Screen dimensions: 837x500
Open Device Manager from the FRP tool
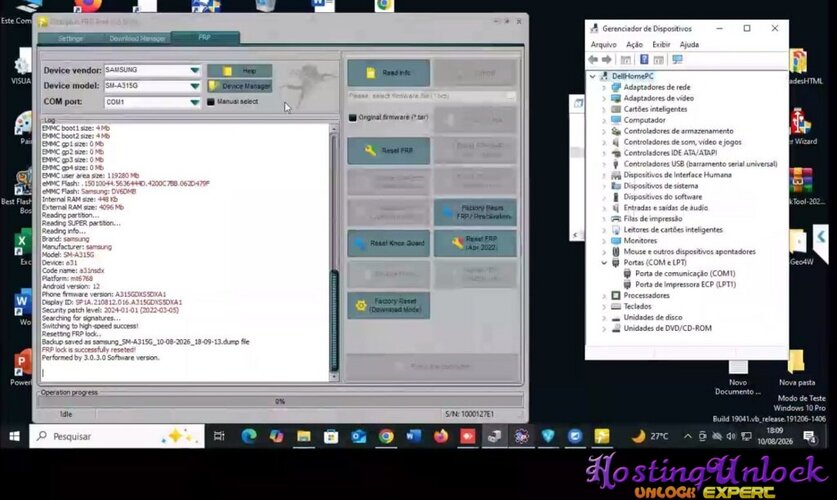tap(240, 86)
